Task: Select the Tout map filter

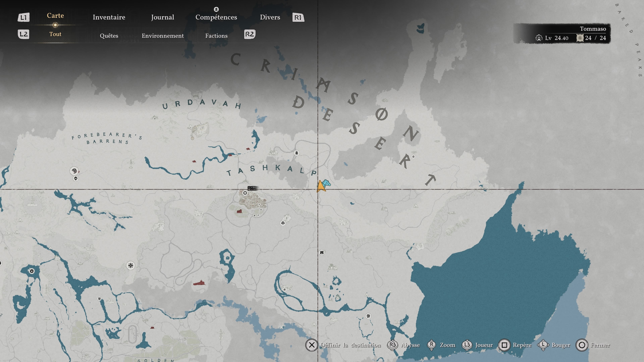Action: [x=55, y=34]
